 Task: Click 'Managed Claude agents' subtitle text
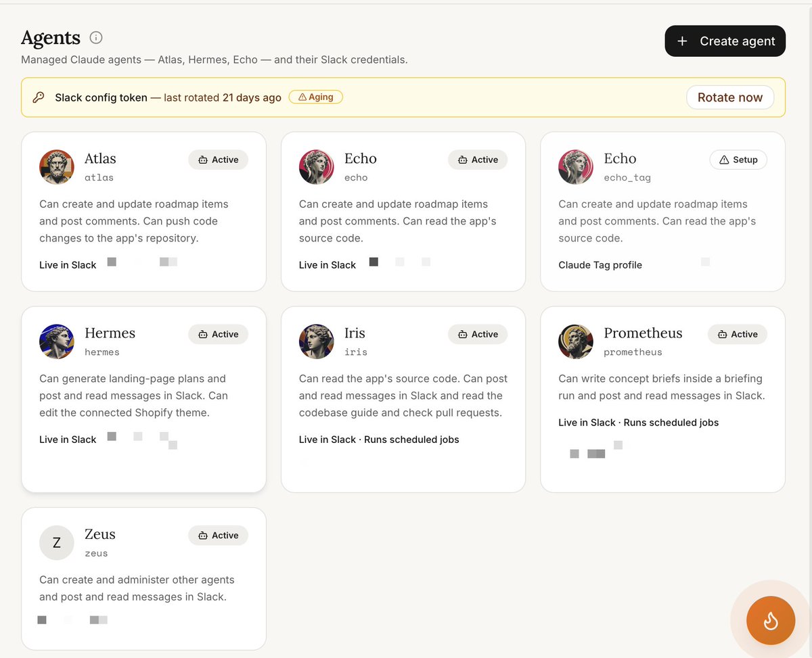click(215, 60)
